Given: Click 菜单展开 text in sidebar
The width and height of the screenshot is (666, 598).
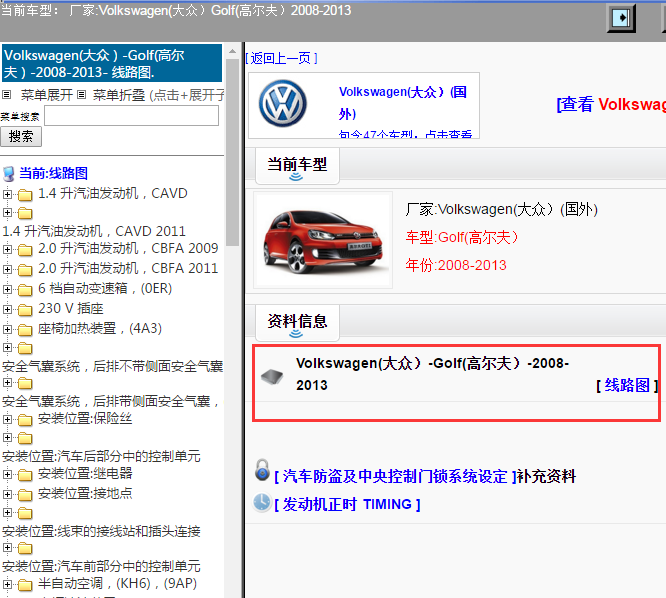Looking at the screenshot, I should [47, 95].
